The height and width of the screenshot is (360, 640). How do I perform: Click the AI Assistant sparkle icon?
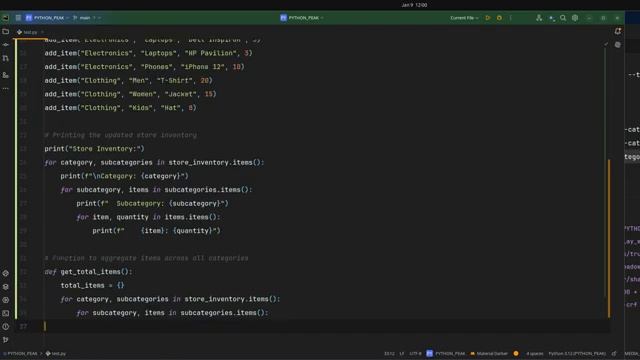552,18
